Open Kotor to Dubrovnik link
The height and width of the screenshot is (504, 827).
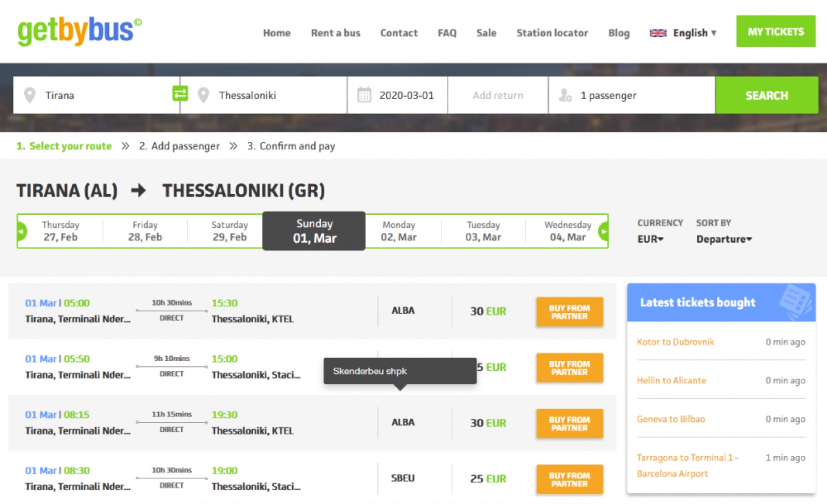[675, 342]
